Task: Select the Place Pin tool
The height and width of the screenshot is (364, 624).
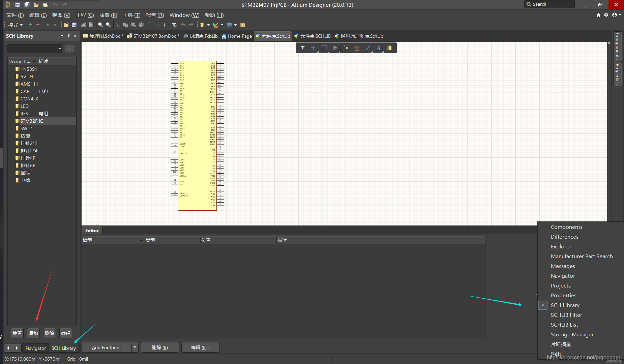Action: tap(346, 48)
